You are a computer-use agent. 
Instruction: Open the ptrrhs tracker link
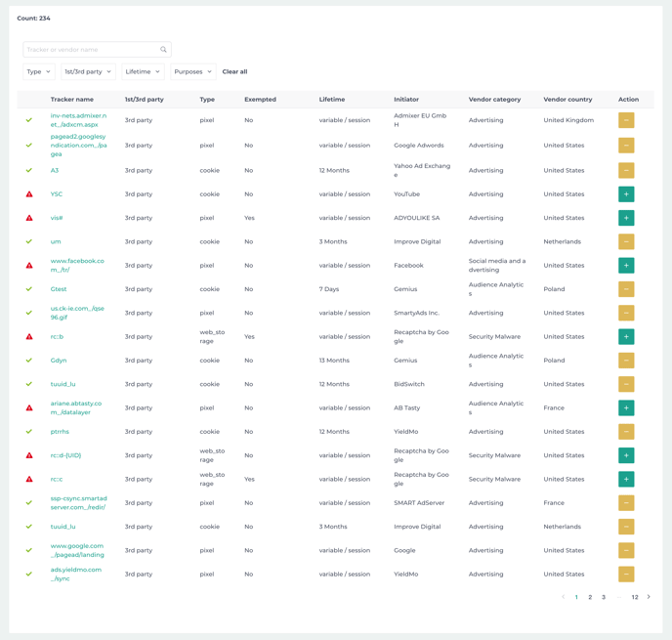60,432
